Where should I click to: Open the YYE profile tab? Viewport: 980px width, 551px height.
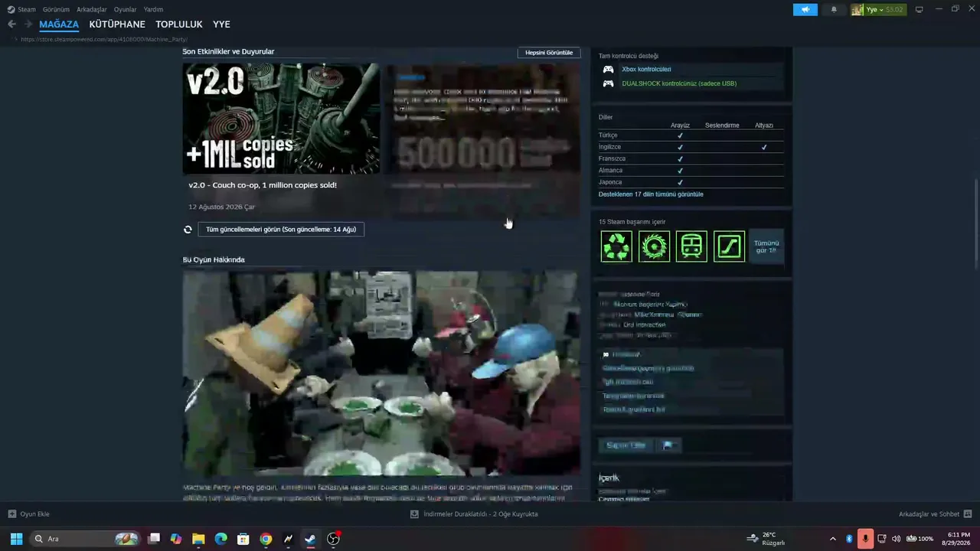(x=221, y=24)
